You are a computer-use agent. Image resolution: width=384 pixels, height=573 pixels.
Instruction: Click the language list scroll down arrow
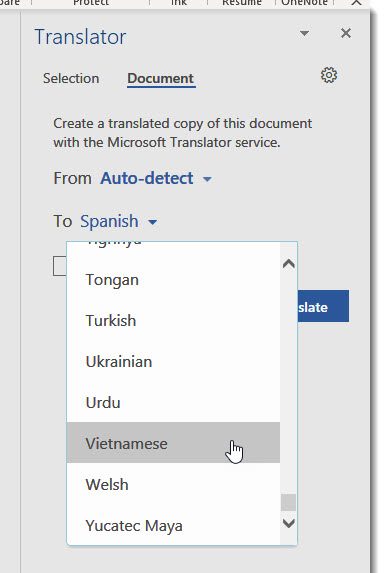click(x=289, y=523)
